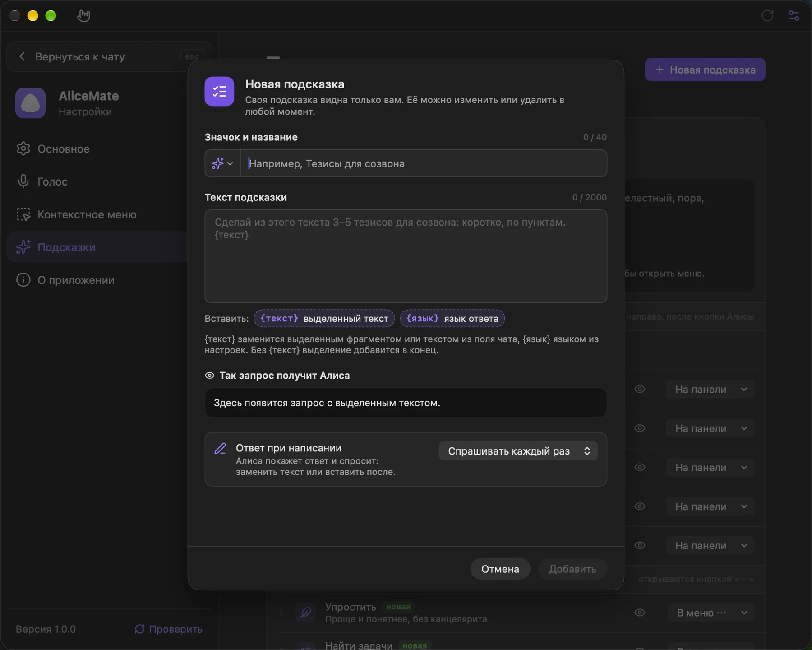Open the icon picker dropdown next to name field
Viewport: 812px width, 650px height.
(x=223, y=163)
